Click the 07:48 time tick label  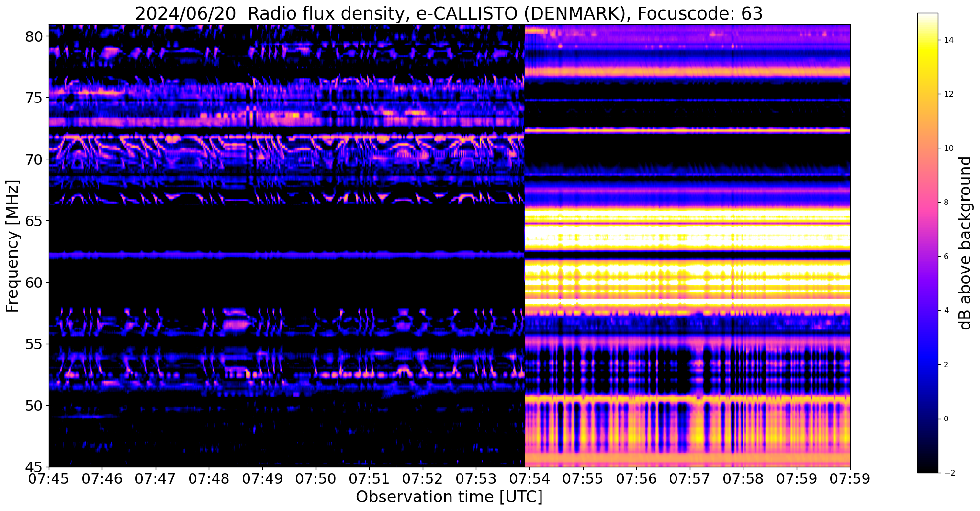coord(209,479)
